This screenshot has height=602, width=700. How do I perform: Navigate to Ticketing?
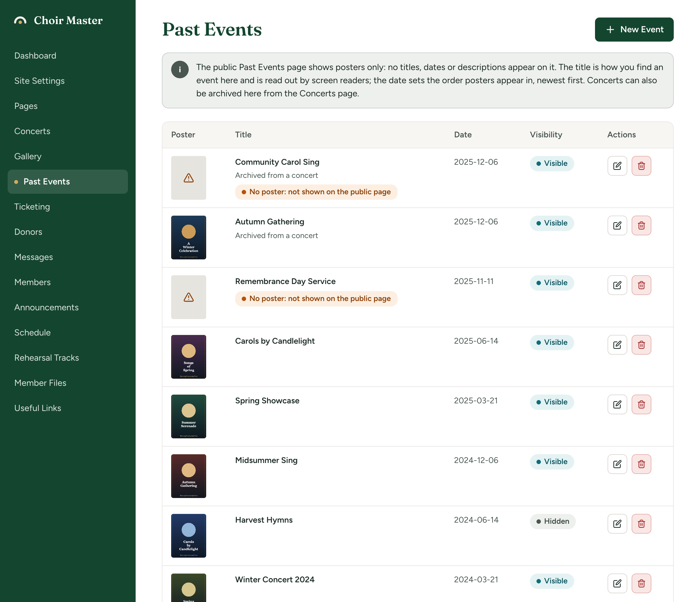pos(68,207)
